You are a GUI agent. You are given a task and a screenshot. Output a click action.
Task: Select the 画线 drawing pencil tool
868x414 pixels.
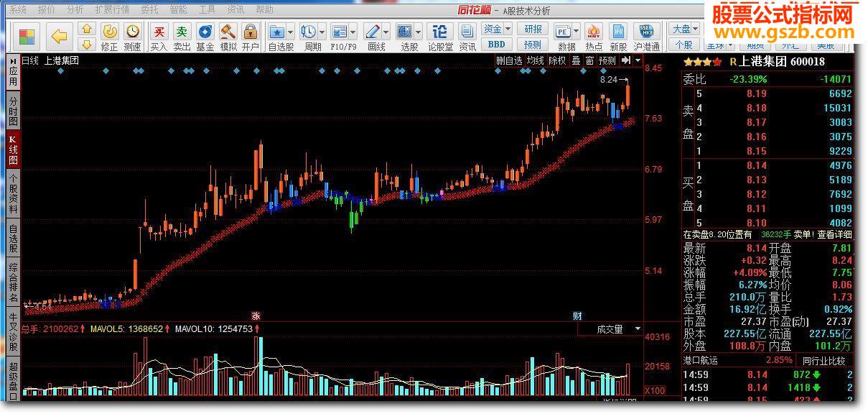pos(372,32)
